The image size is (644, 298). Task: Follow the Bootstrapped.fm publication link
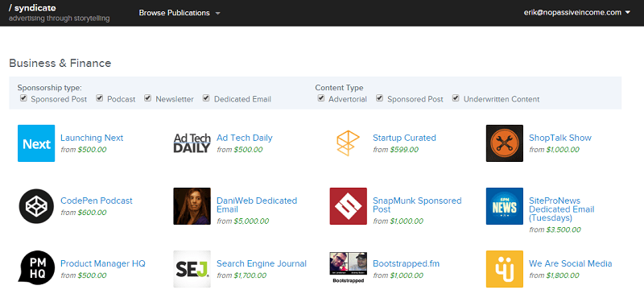(x=406, y=263)
